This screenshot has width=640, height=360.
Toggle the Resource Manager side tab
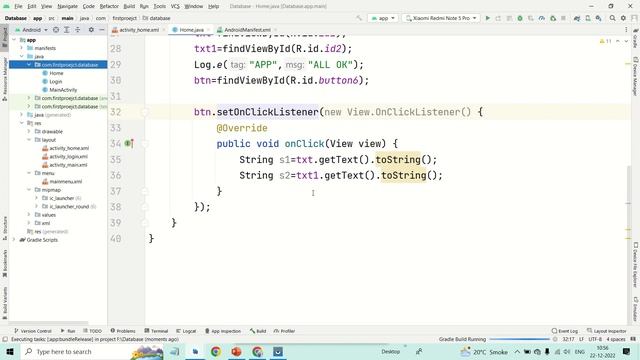point(4,79)
